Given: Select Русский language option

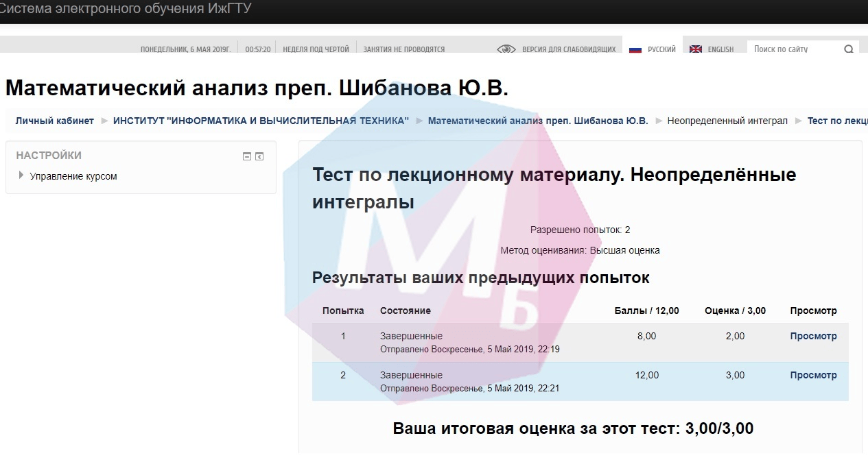Looking at the screenshot, I should (x=661, y=49).
